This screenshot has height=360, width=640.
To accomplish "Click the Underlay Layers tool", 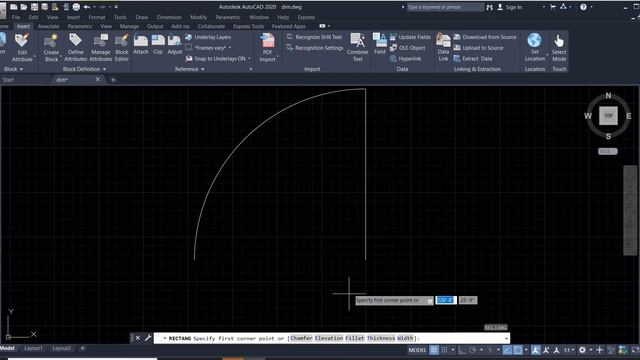I will coord(208,37).
